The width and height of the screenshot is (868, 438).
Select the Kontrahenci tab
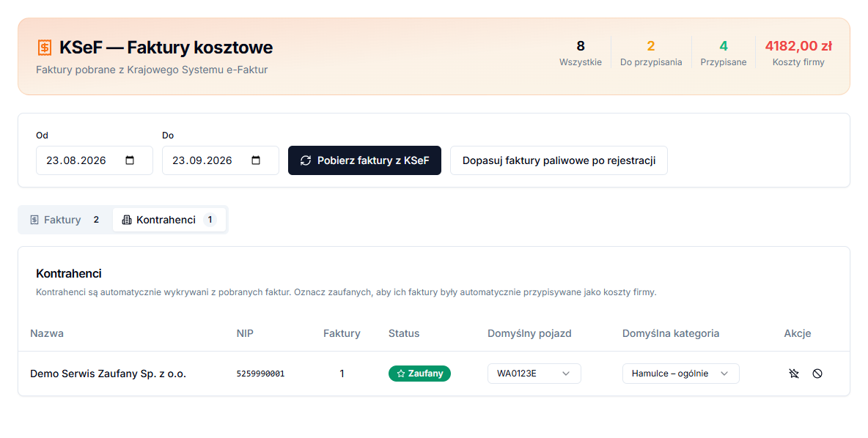tap(169, 220)
